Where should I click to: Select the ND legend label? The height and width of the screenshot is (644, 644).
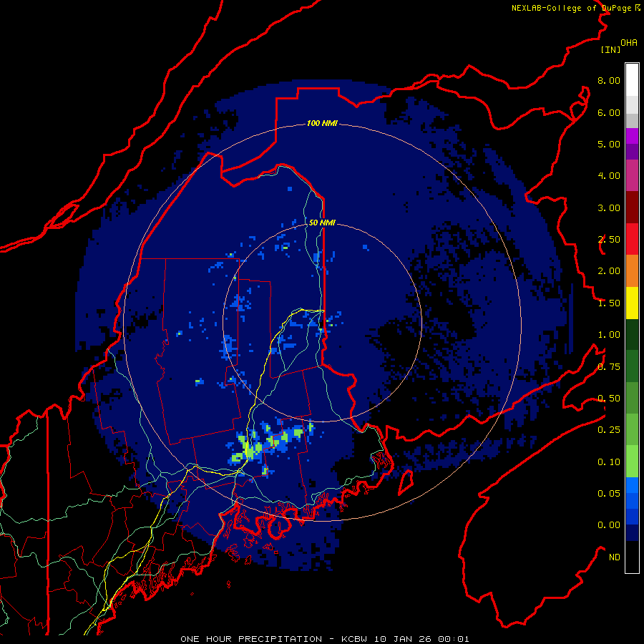615,557
